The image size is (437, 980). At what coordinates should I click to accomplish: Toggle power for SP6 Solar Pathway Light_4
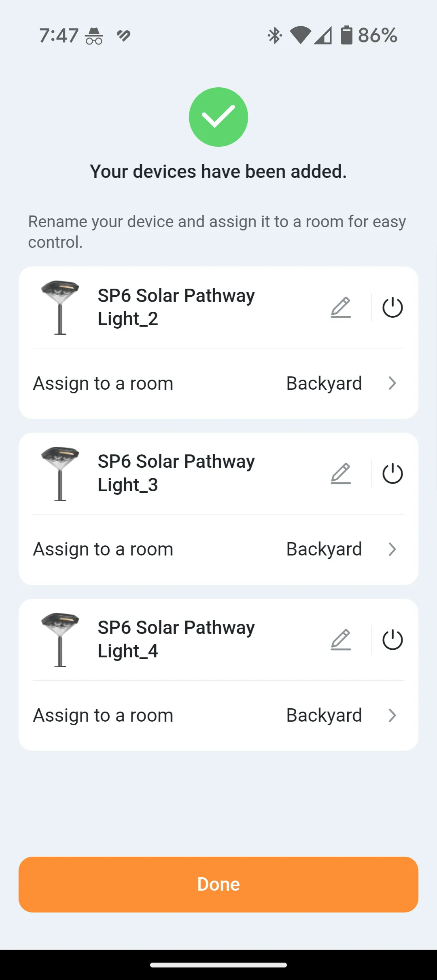point(392,640)
